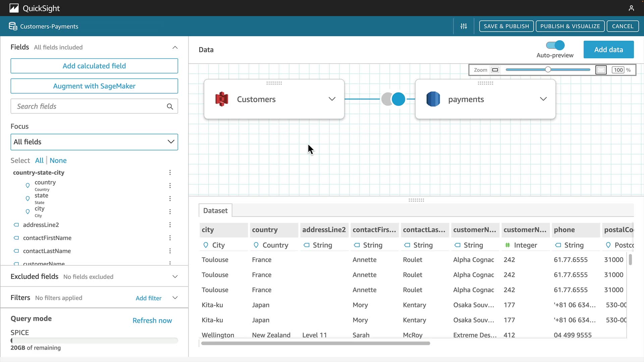The height and width of the screenshot is (362, 644).
Task: Click the Add filter link
Action: click(x=148, y=298)
